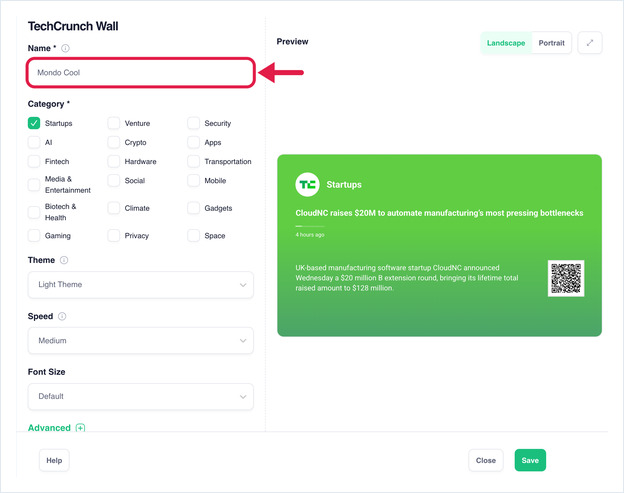Click the TechCrunch Wall title
Viewport: 624px width, 493px height.
click(73, 26)
